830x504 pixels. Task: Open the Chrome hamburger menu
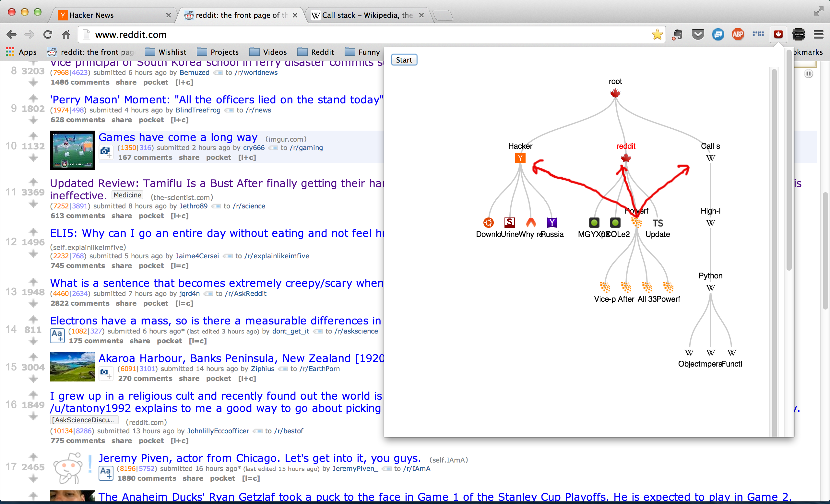pyautogui.click(x=819, y=34)
